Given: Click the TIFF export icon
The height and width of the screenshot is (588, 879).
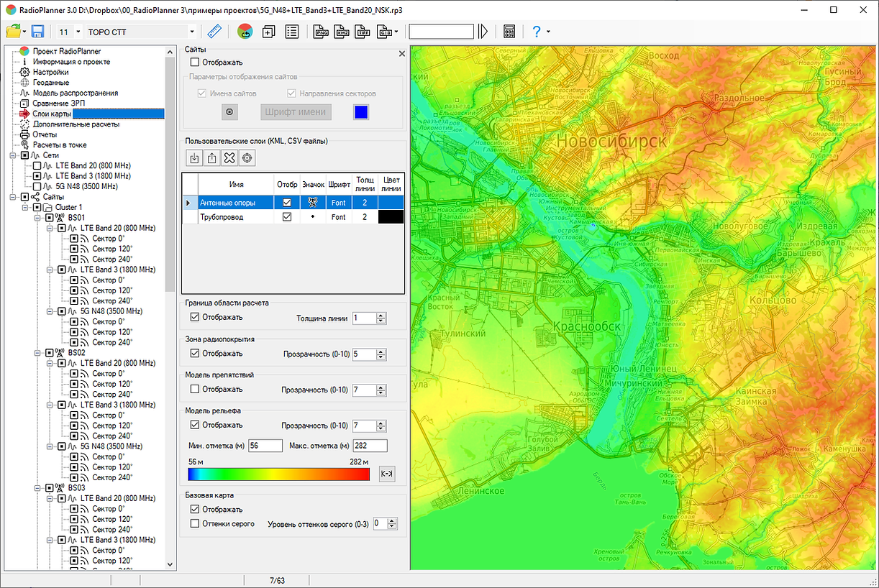Looking at the screenshot, I should click(x=363, y=32).
